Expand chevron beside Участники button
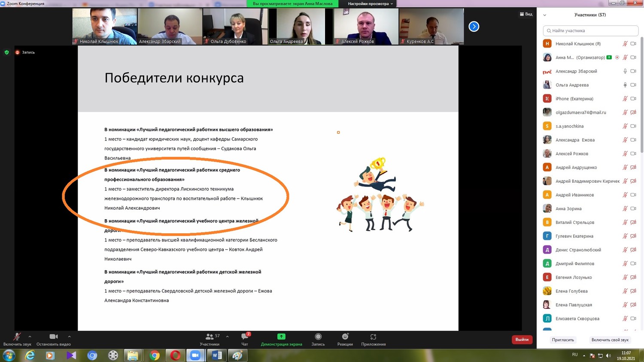 pos(227,336)
